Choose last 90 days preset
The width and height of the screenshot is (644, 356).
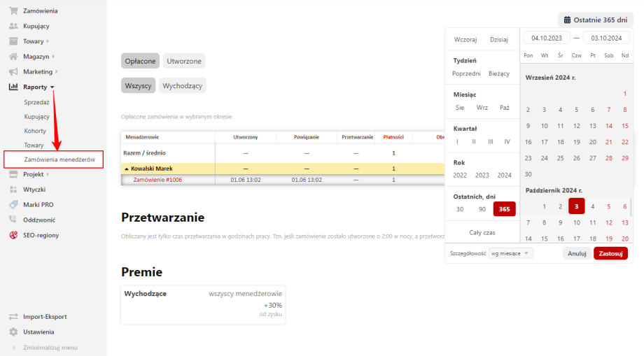pyautogui.click(x=482, y=208)
